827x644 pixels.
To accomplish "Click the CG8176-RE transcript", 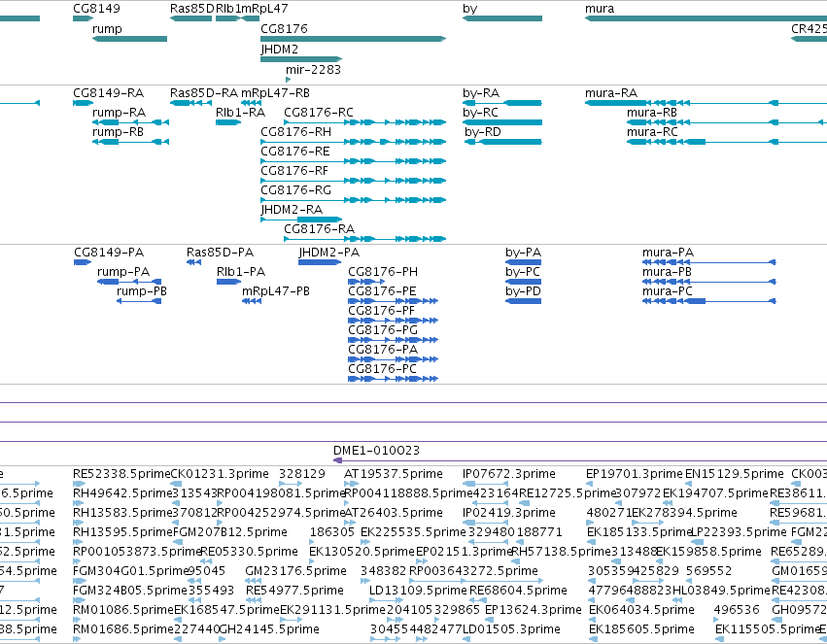I will click(x=354, y=161).
